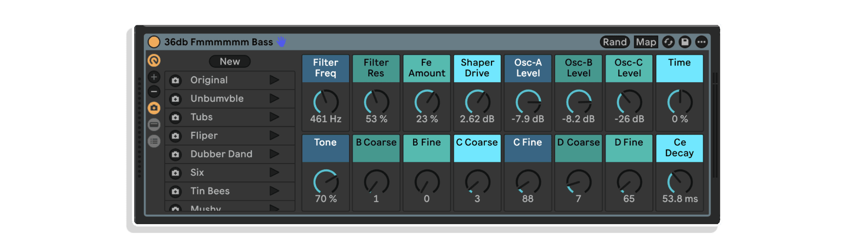This screenshot has width=868, height=249.
Task: Overwrite the Tin Bees variation camera icon
Action: coord(175,192)
